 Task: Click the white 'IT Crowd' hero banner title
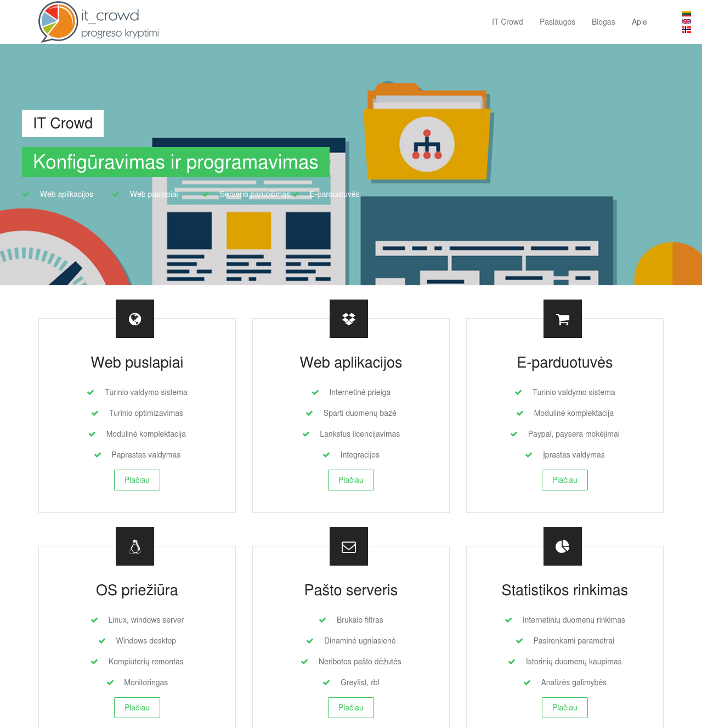(63, 123)
